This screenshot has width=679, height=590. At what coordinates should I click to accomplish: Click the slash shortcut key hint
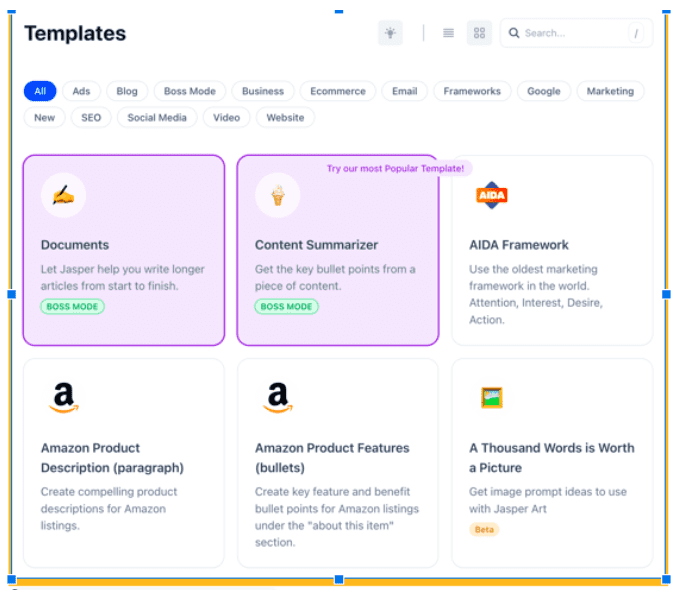click(x=636, y=33)
